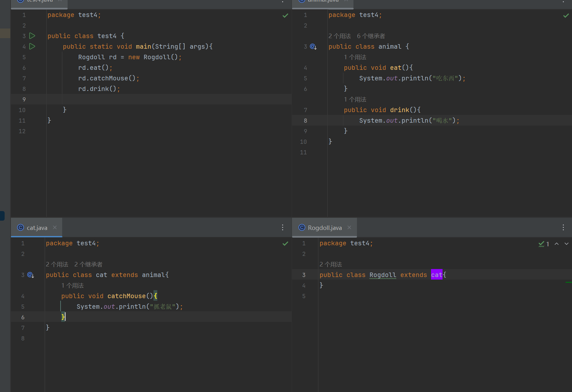This screenshot has height=392, width=572.
Task: Go to next highlighted problem in Rogdoll.java
Action: tap(567, 244)
